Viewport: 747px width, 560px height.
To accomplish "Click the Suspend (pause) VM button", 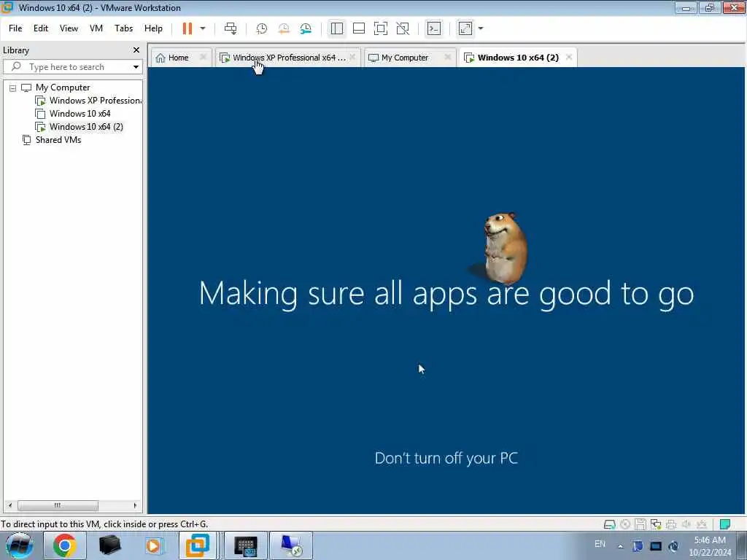I will [x=187, y=28].
